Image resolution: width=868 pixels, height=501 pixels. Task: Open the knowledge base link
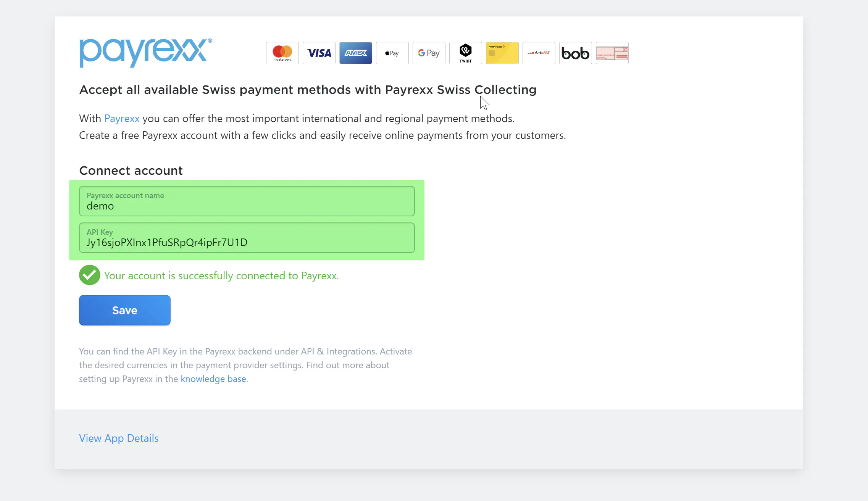[213, 379]
